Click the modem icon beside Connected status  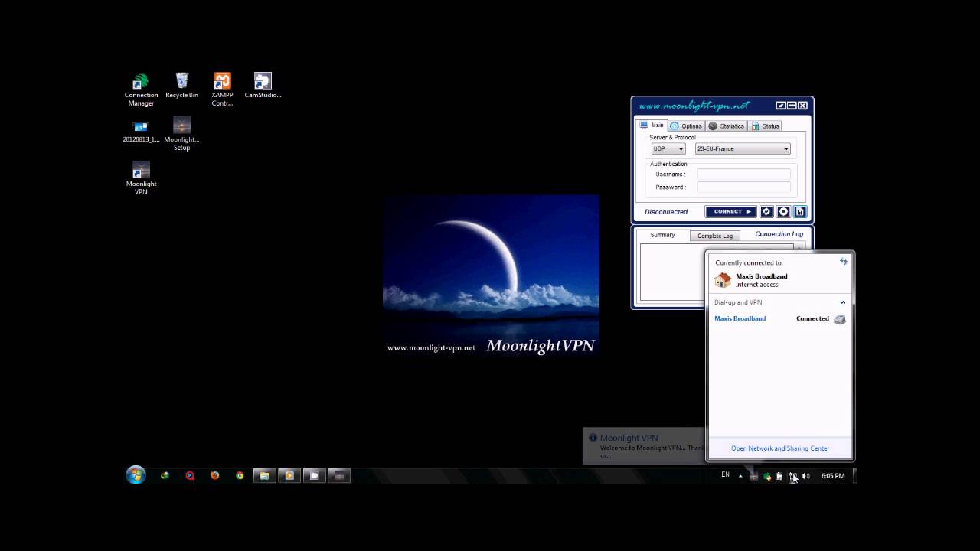840,319
